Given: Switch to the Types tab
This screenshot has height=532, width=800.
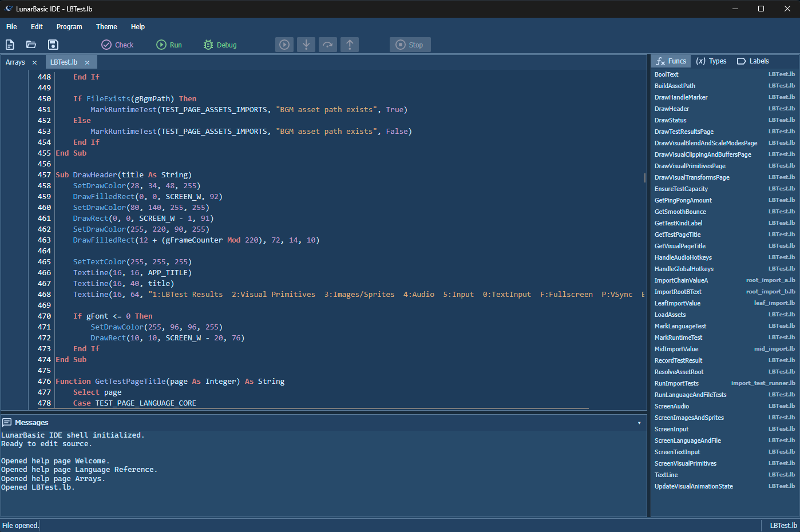Looking at the screenshot, I should click(711, 61).
